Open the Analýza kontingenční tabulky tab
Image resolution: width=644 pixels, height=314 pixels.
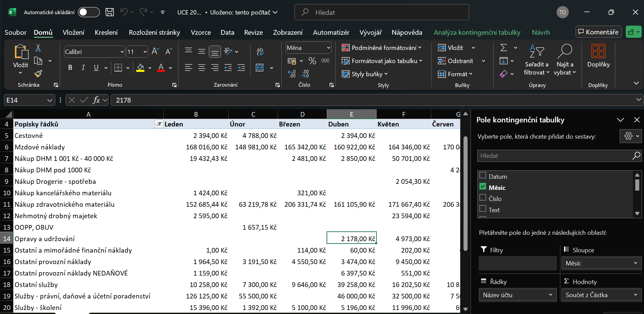click(x=477, y=32)
